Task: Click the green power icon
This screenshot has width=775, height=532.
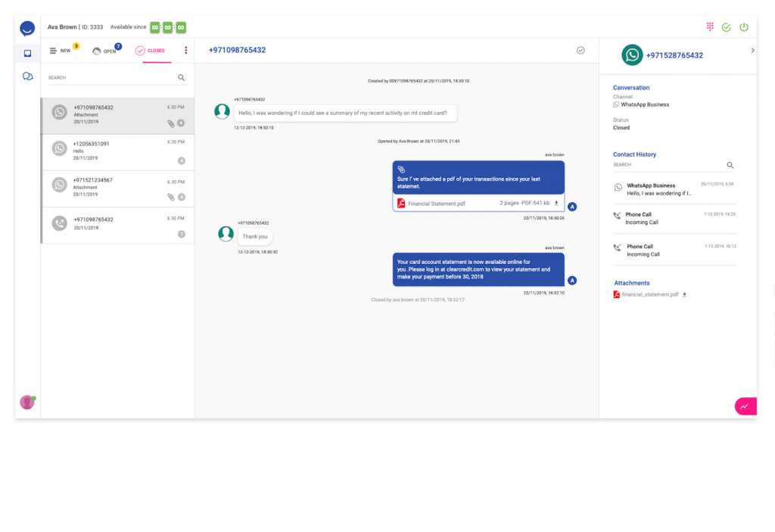Action: pos(743,27)
